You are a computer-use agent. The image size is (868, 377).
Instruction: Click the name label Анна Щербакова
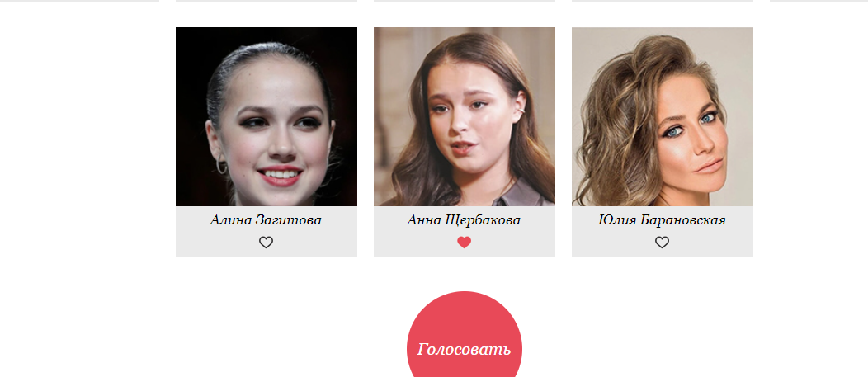tap(464, 220)
